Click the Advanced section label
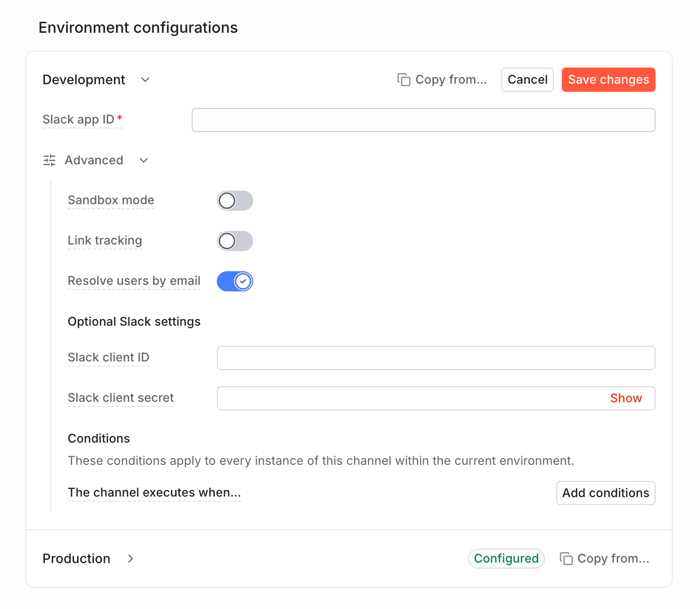Image resolution: width=700 pixels, height=609 pixels. pyautogui.click(x=94, y=160)
